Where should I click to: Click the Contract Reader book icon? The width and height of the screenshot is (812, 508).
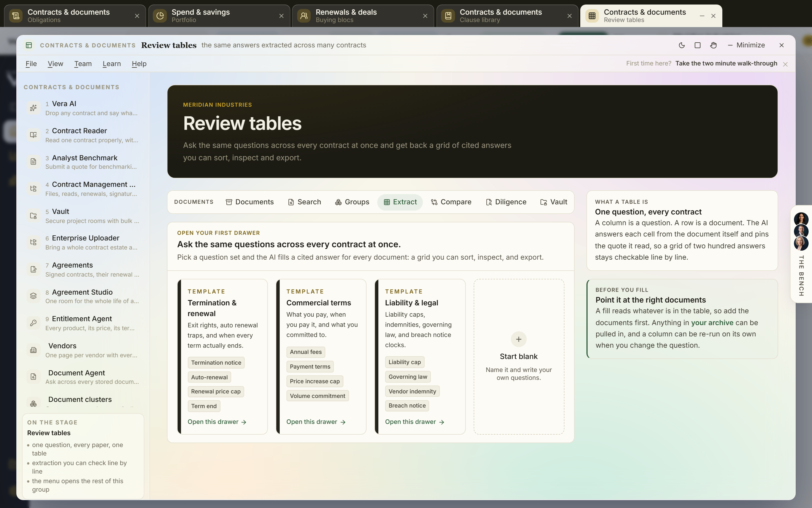pyautogui.click(x=33, y=135)
